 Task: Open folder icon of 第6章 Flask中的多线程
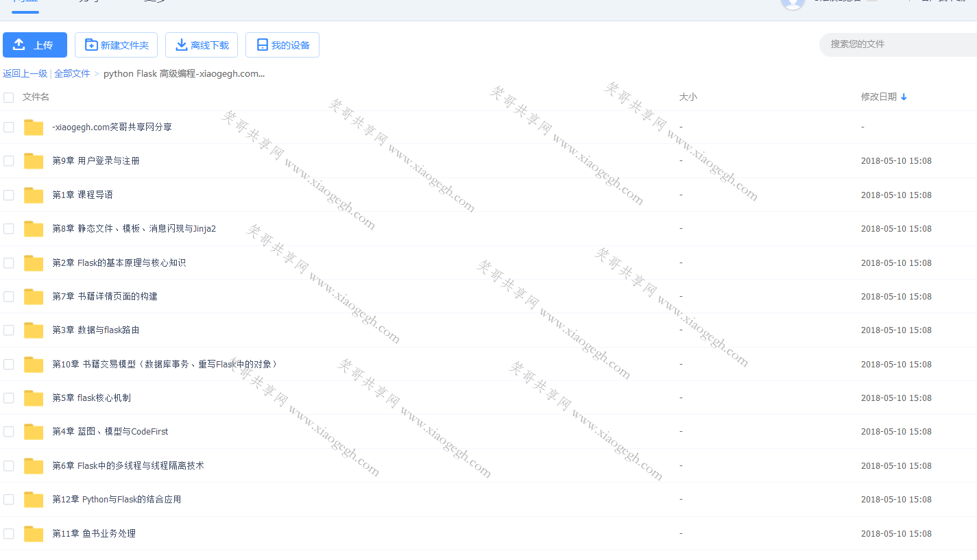34,465
